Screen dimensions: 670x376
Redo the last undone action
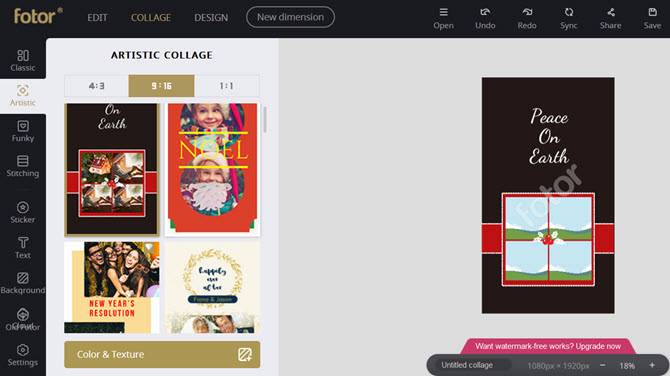pos(527,18)
